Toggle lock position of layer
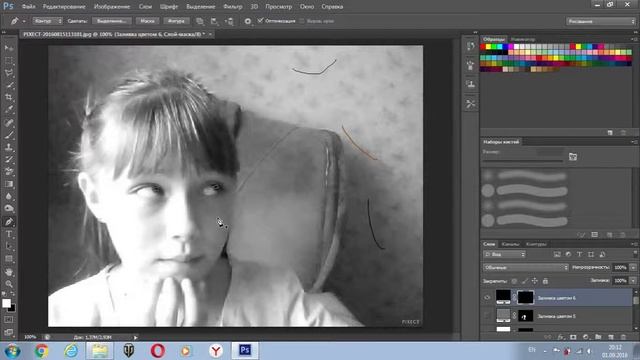Screen dimensions: 640x360 [x=534, y=281]
